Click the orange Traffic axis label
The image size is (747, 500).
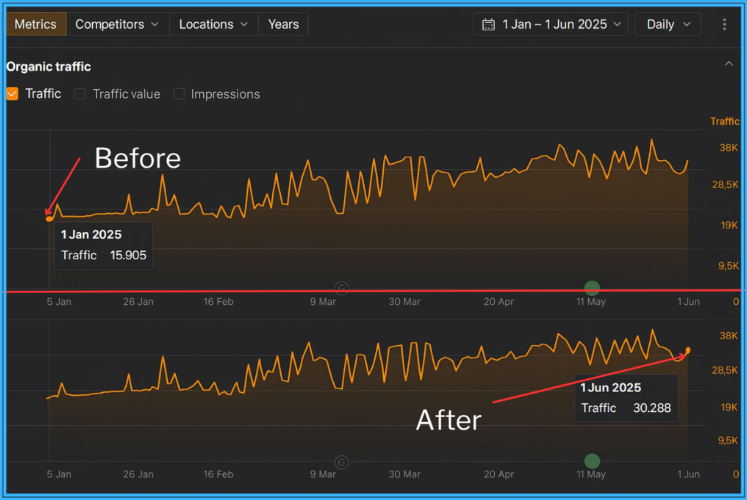point(724,121)
